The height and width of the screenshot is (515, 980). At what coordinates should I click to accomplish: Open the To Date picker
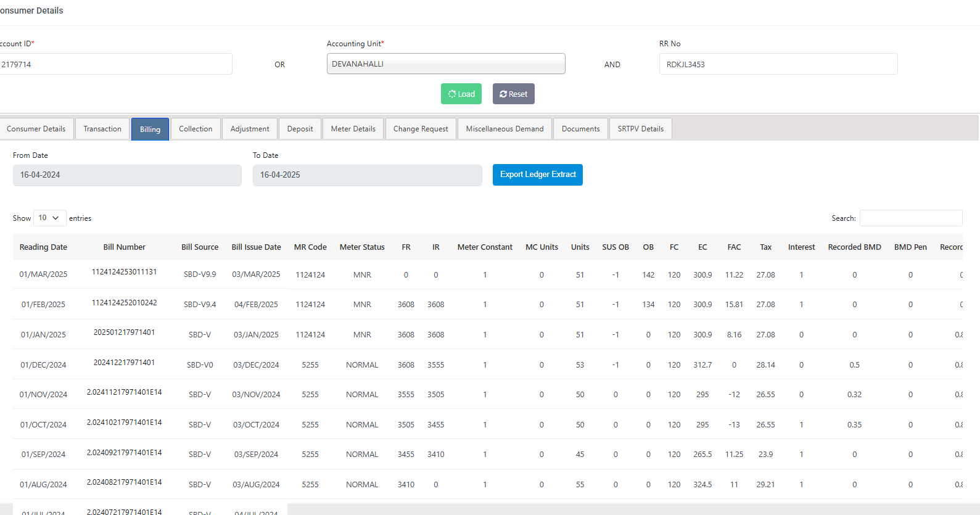(368, 175)
